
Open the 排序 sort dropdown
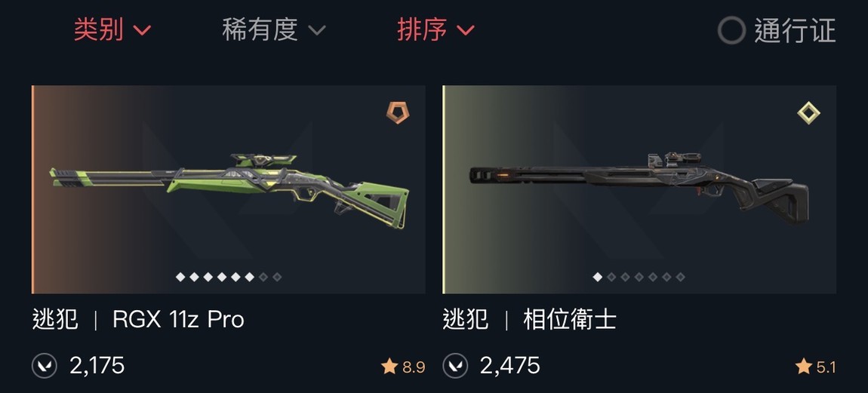436,29
